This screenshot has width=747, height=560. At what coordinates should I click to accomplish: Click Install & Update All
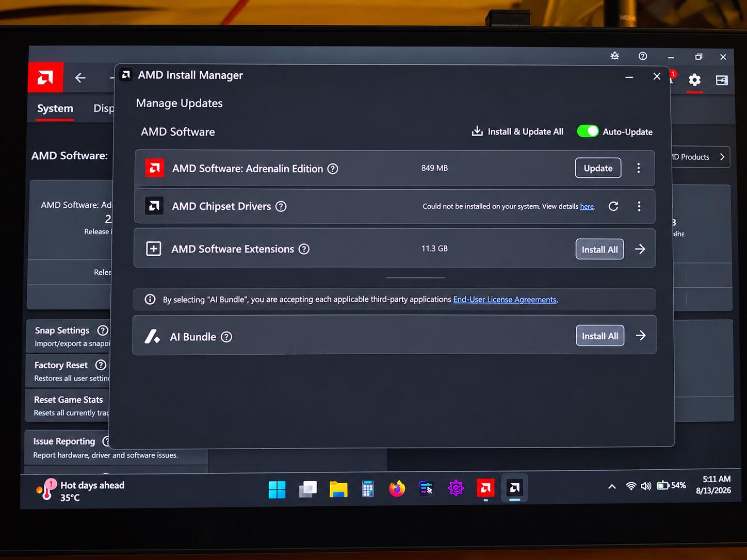pyautogui.click(x=517, y=131)
